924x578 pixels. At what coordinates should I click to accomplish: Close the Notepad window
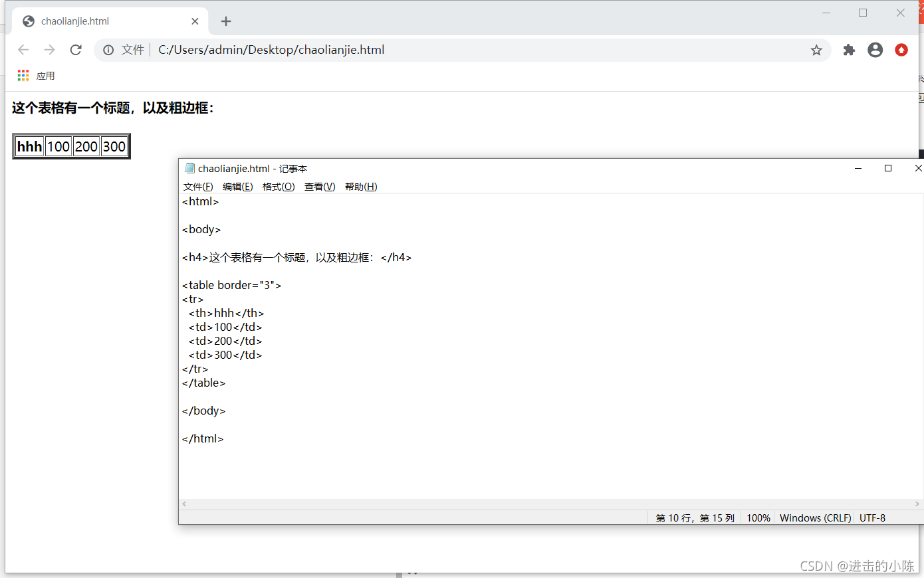point(917,168)
